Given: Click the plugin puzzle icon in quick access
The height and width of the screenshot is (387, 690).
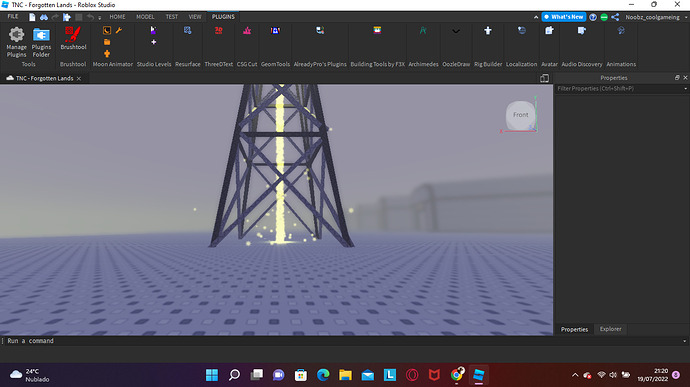Looking at the screenshot, I should pyautogui.click(x=67, y=17).
